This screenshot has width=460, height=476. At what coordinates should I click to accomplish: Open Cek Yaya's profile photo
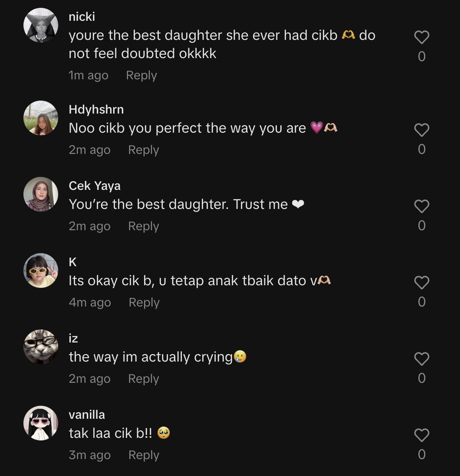click(x=41, y=194)
